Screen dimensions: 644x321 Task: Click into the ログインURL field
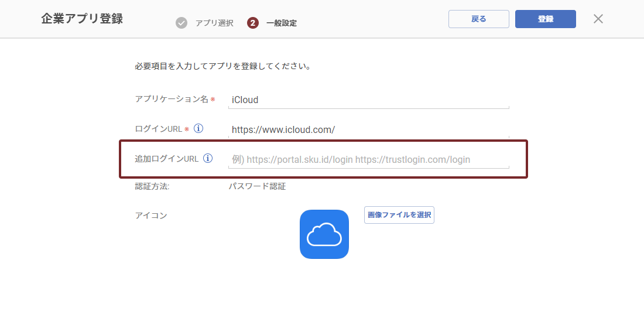[368, 129]
